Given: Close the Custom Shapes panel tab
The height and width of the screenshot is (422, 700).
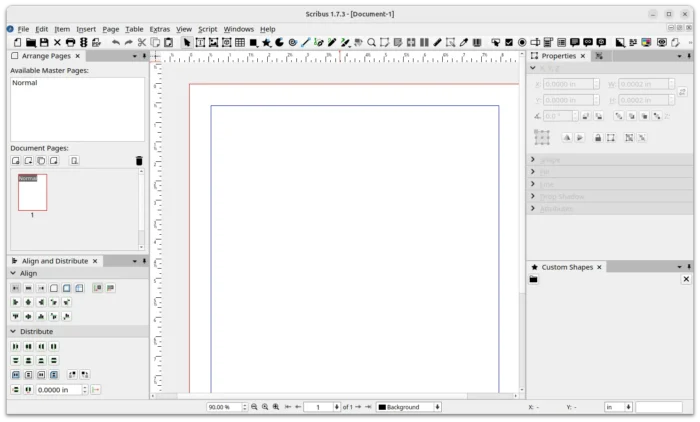Looking at the screenshot, I should pos(601,267).
